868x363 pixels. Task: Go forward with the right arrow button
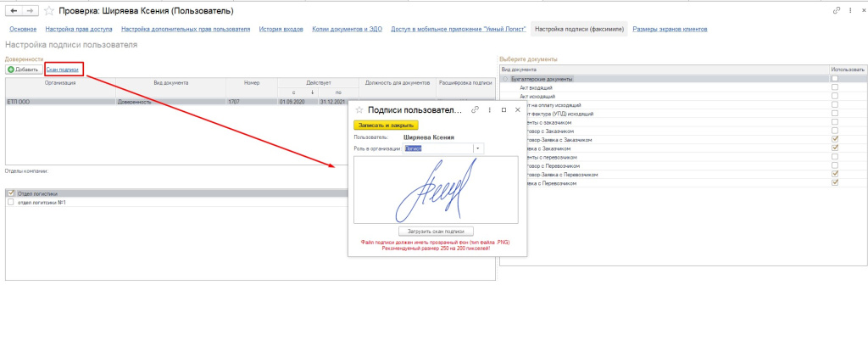pyautogui.click(x=31, y=10)
